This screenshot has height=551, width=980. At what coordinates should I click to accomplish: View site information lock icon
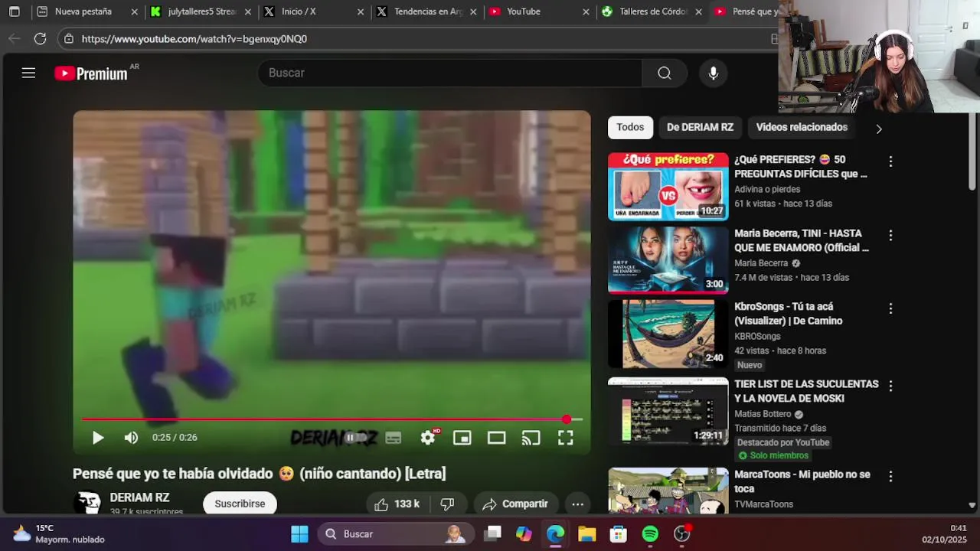[x=68, y=38]
